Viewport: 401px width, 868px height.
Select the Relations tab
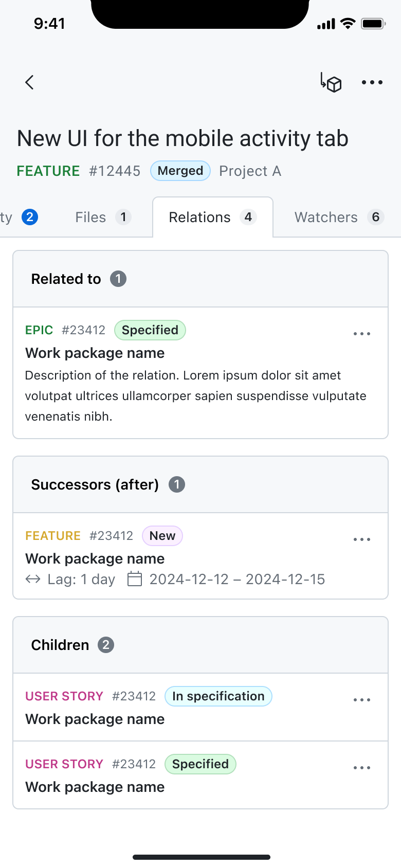(x=212, y=217)
